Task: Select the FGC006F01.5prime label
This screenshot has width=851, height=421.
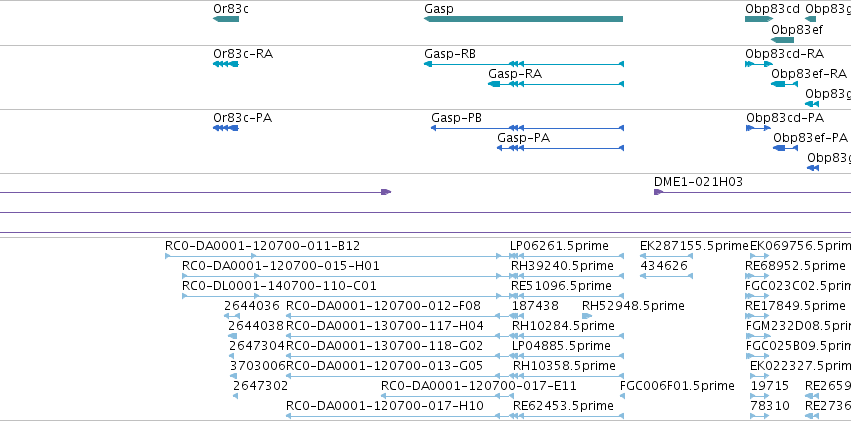Action: coord(677,386)
